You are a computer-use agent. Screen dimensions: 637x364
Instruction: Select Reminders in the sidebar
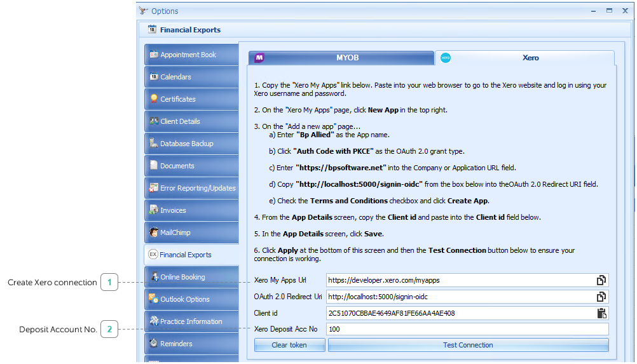coord(191,344)
